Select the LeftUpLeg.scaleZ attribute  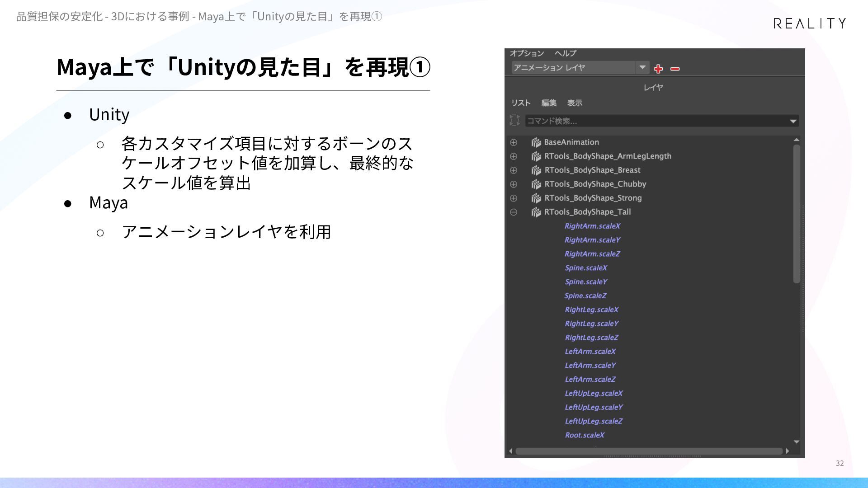594,422
